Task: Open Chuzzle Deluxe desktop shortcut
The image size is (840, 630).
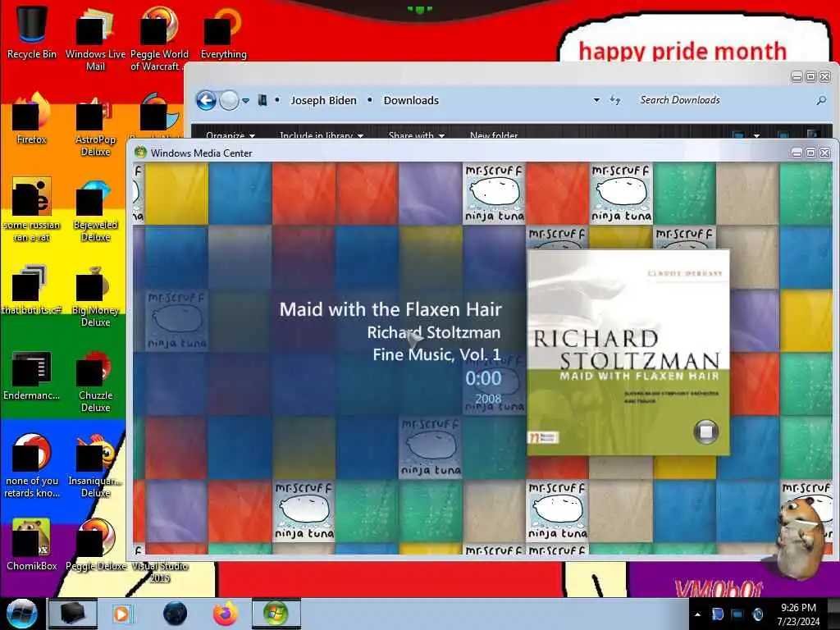Action: (x=95, y=381)
